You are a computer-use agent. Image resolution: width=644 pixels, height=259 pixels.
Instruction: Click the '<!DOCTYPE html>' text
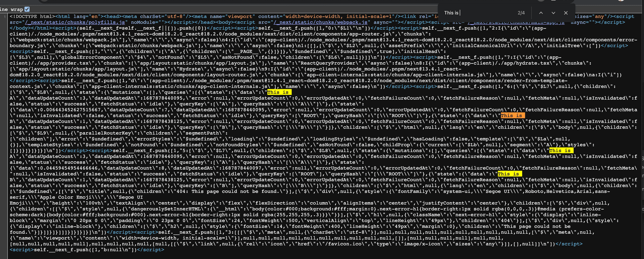(x=33, y=16)
